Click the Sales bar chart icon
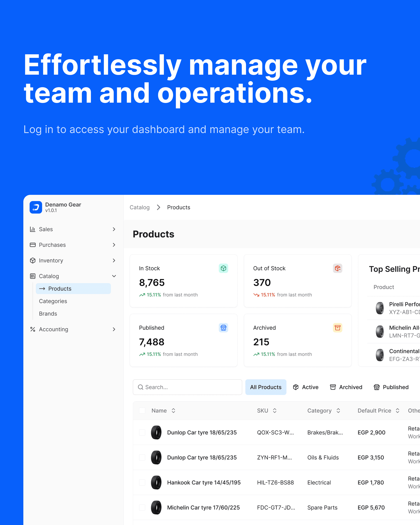420x525 pixels. pos(33,229)
